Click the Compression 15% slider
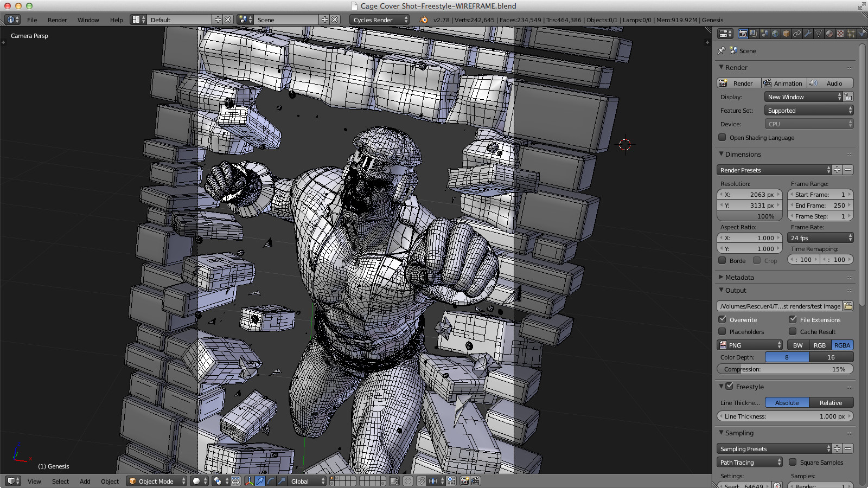868x488 pixels. (785, 369)
